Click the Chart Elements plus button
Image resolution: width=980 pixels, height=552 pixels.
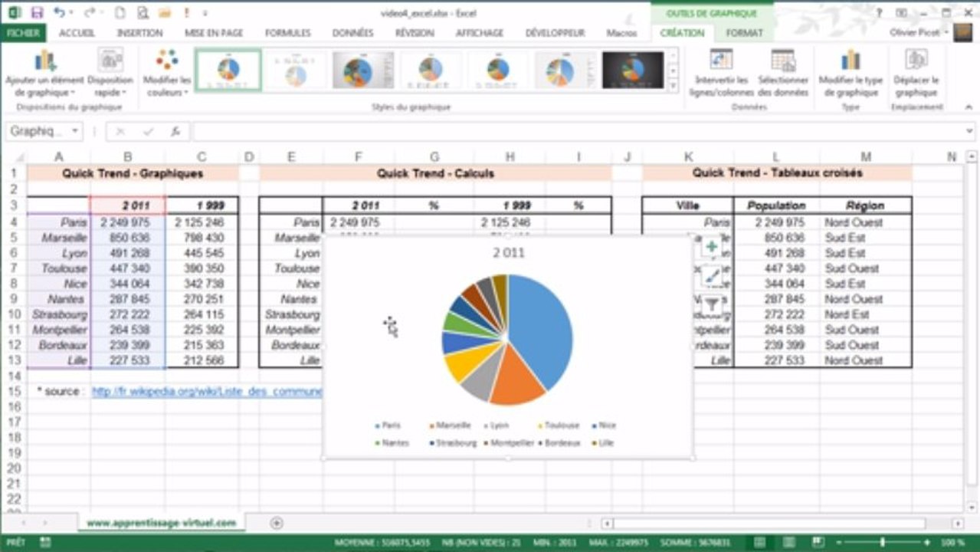coord(712,247)
